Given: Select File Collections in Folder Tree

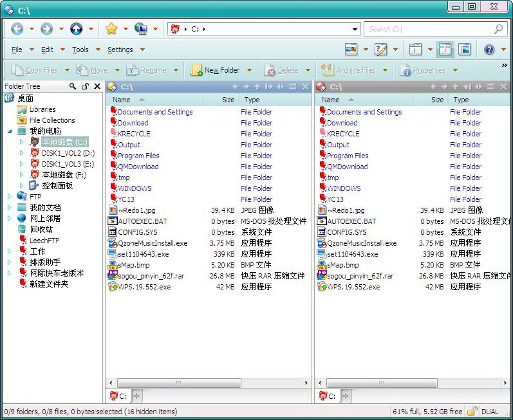Looking at the screenshot, I should tap(52, 120).
